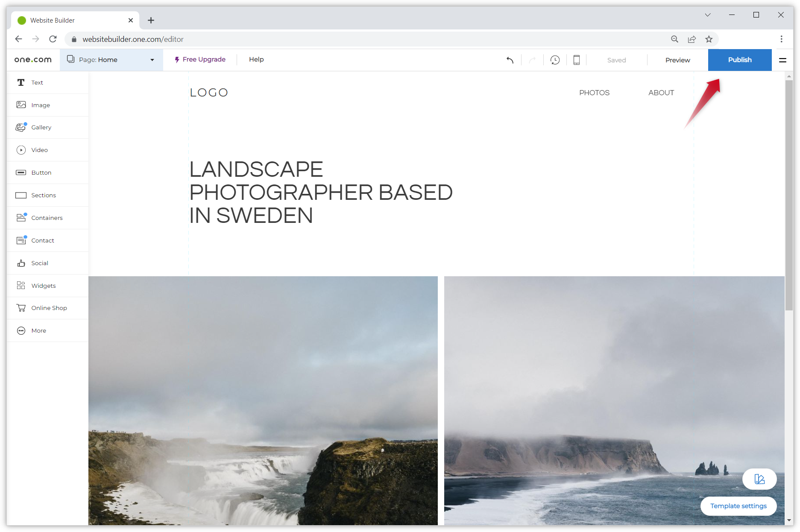The image size is (800, 532).
Task: Share this page from address bar
Action: (692, 39)
